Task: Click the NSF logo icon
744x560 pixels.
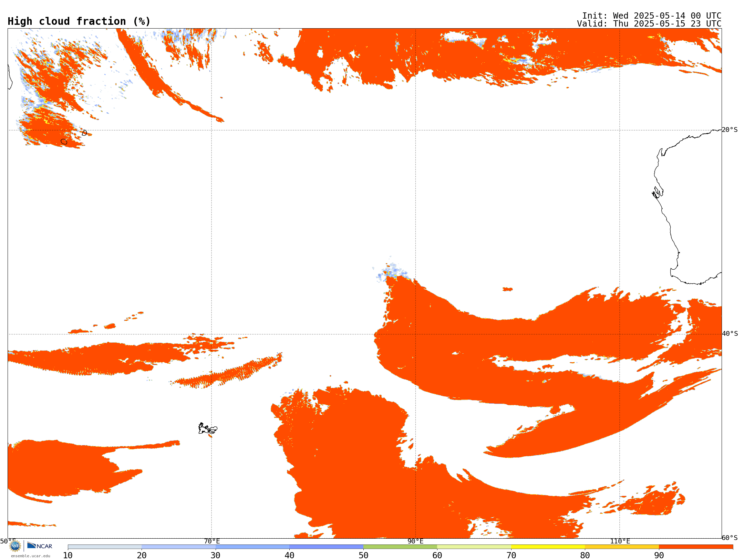Action: (15, 546)
